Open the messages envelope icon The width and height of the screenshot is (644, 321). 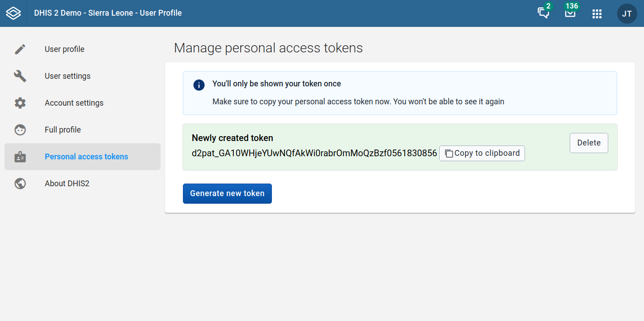tap(570, 13)
